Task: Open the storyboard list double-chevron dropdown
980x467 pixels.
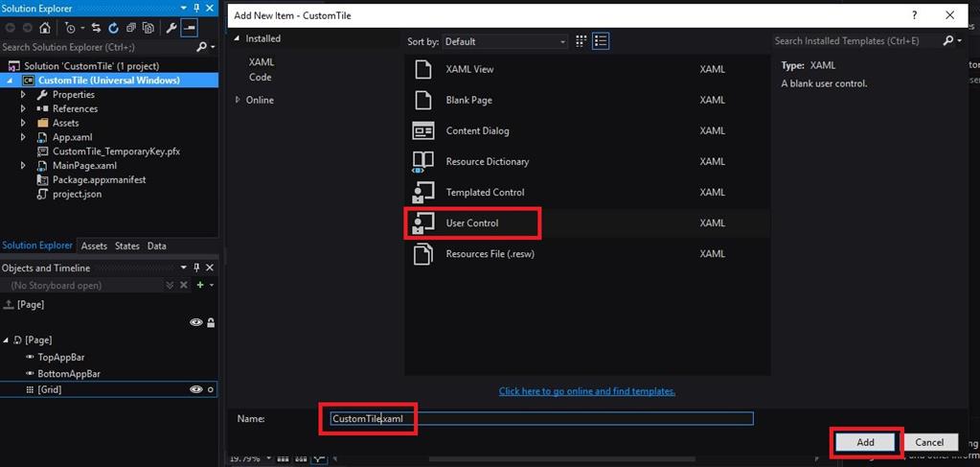Action: click(170, 285)
